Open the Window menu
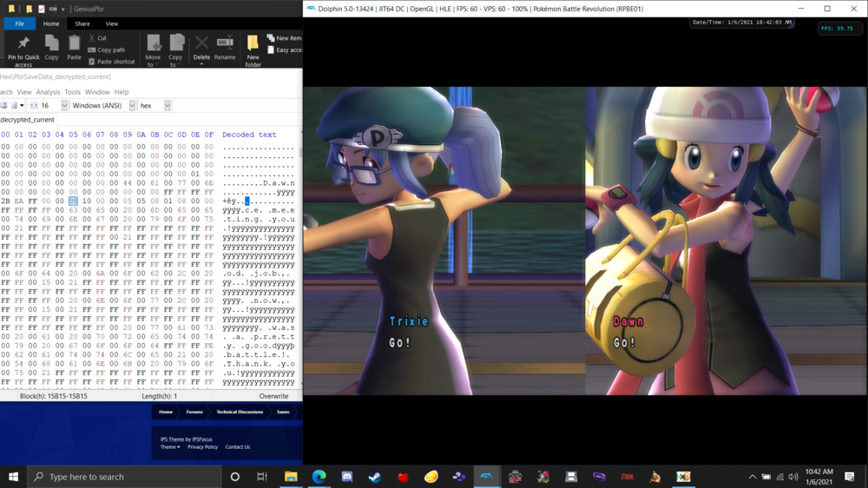 point(97,92)
